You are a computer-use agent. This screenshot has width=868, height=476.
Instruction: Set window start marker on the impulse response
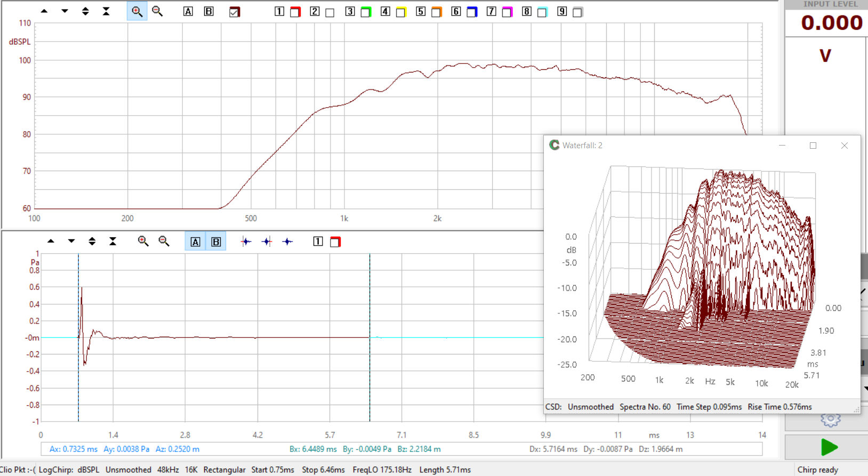pos(246,241)
